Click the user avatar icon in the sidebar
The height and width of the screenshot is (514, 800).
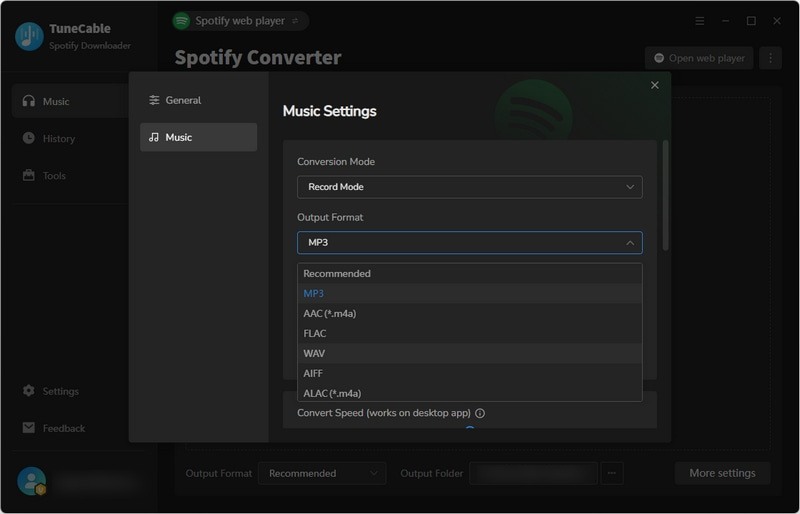pyautogui.click(x=32, y=481)
